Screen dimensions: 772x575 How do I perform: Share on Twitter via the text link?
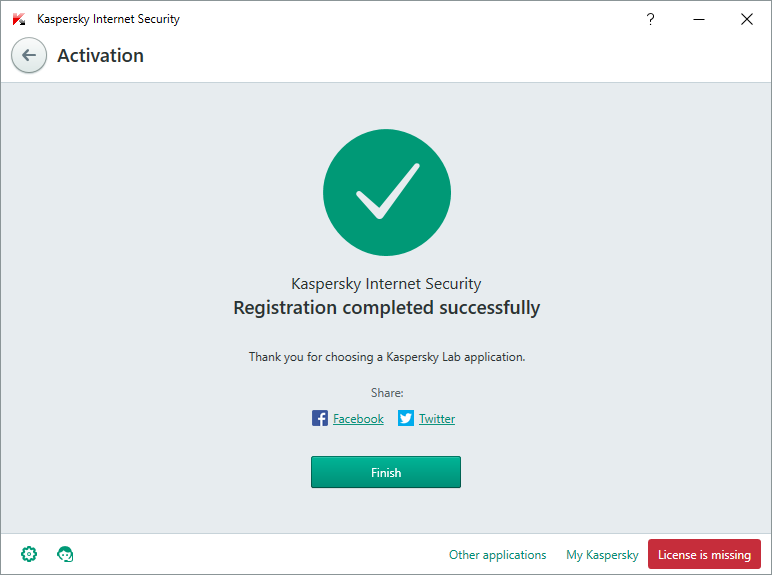coord(437,419)
